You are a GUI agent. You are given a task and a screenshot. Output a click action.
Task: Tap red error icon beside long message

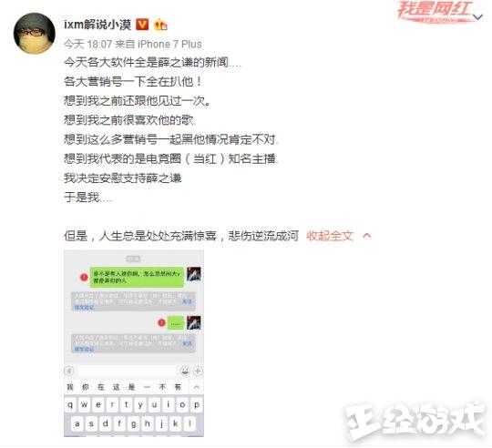(x=84, y=277)
